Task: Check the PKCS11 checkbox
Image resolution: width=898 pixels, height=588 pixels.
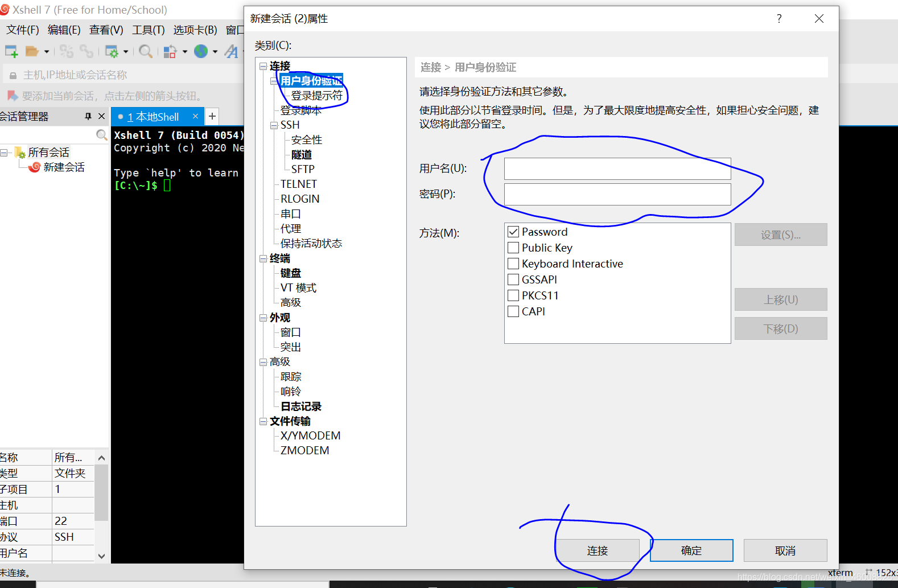Action: tap(513, 295)
